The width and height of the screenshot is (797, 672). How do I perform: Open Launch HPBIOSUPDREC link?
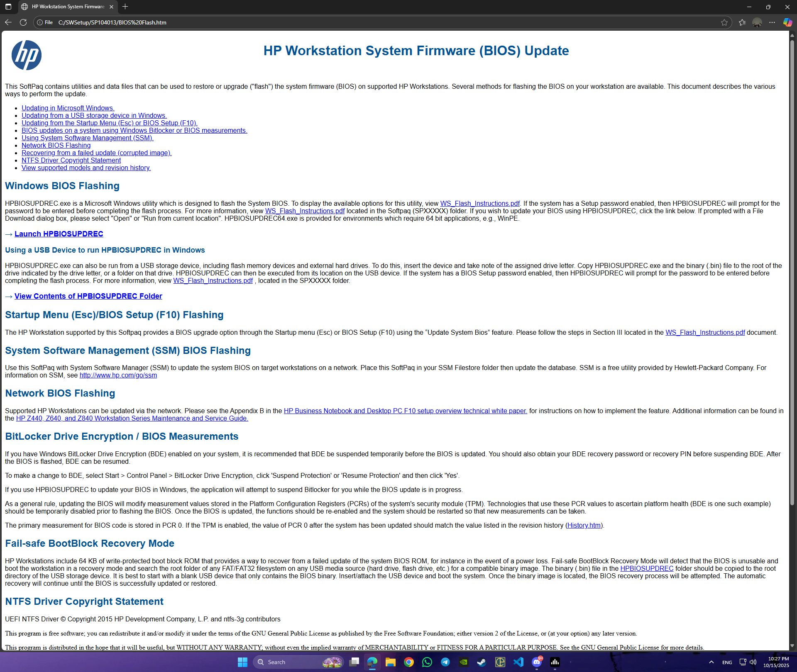[59, 234]
